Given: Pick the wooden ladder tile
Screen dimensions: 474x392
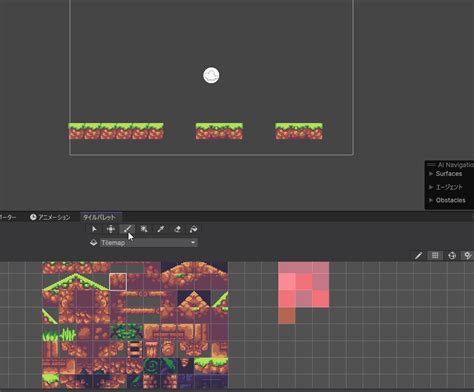Looking at the screenshot, I should click(x=135, y=349).
